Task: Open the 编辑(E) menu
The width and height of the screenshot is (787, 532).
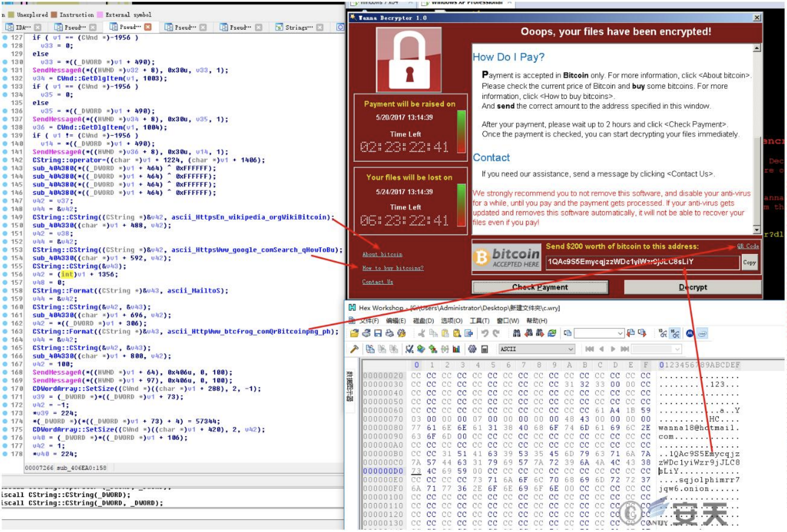Action: (x=396, y=321)
